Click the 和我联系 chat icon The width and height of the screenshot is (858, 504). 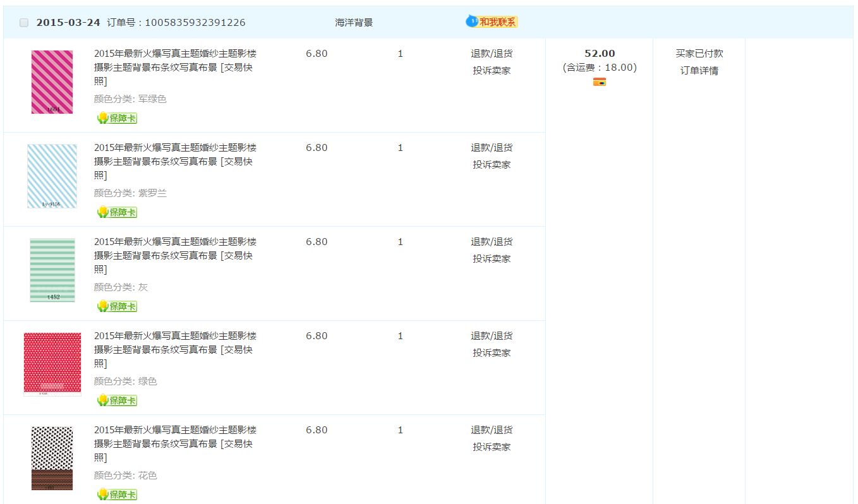[x=492, y=22]
